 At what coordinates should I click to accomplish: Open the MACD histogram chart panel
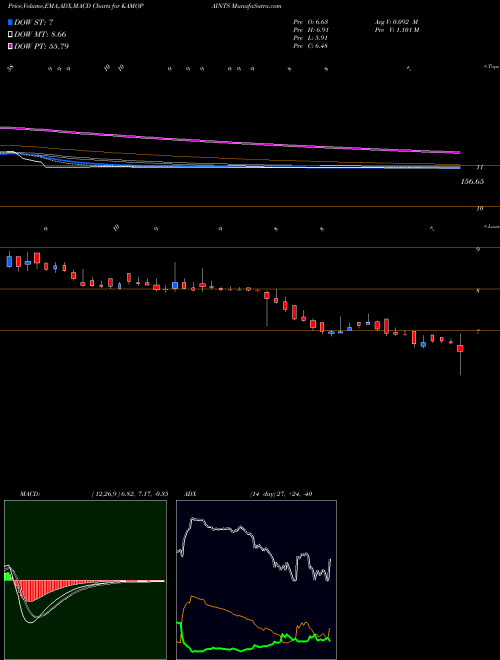coord(85,580)
